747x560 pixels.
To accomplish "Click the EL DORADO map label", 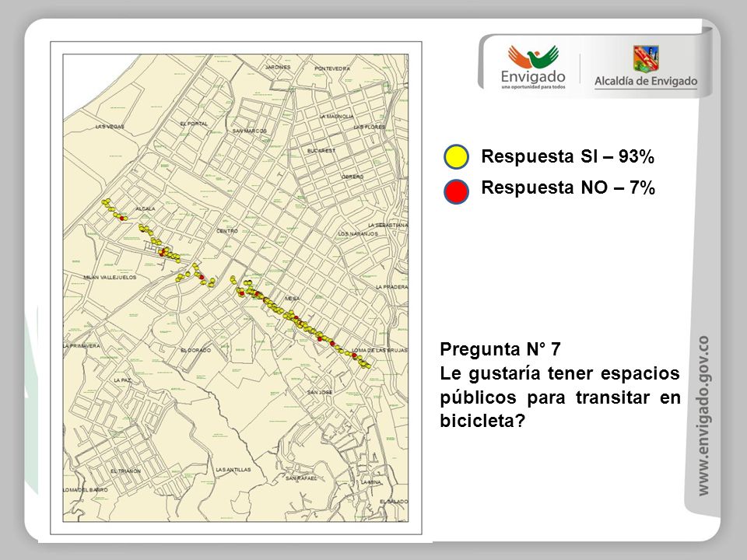I will click(195, 350).
